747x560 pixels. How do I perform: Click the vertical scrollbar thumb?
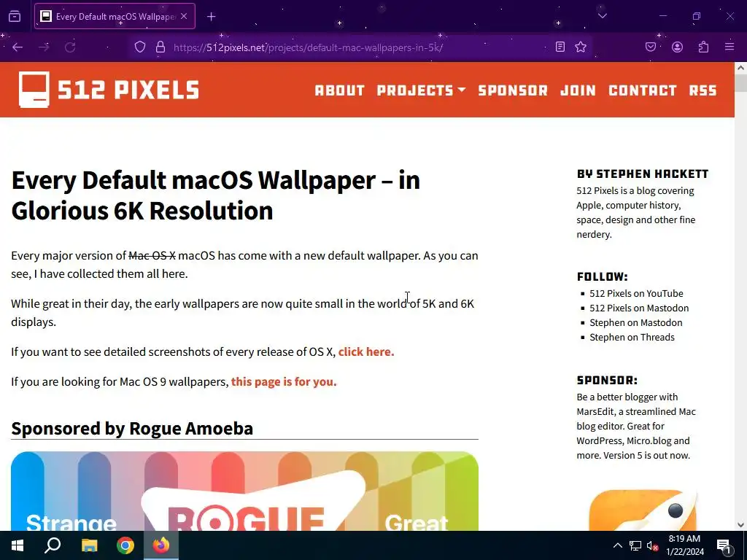(x=740, y=83)
